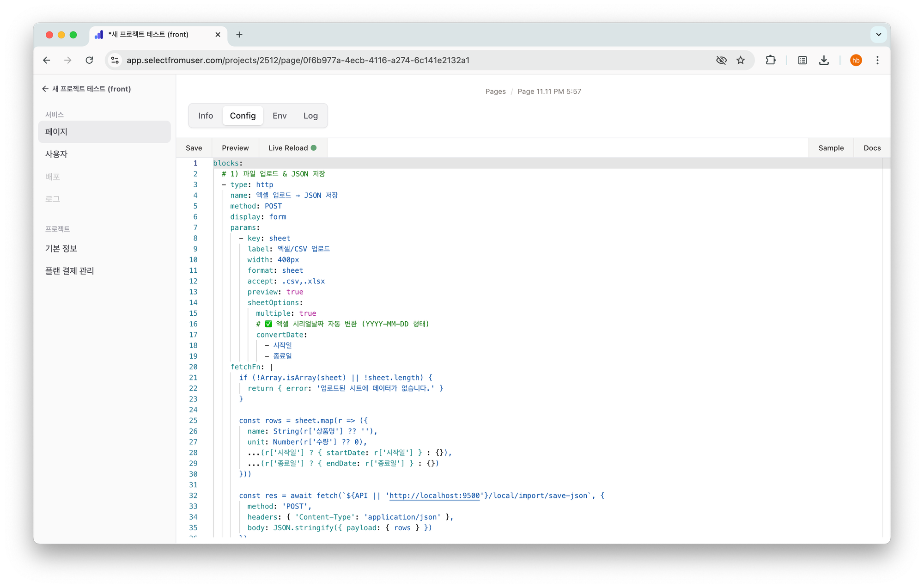
Task: Open the Info tab
Action: (x=206, y=116)
